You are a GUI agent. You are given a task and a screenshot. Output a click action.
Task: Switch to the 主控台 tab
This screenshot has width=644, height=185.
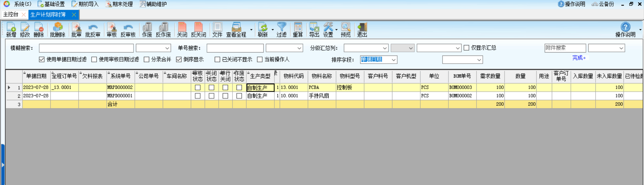tap(11, 14)
